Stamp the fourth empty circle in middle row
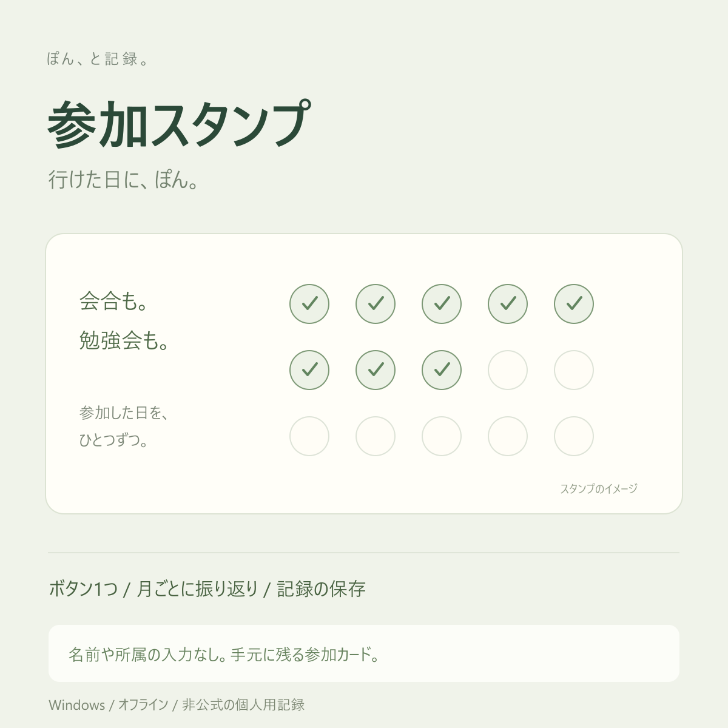The height and width of the screenshot is (728, 728). pyautogui.click(x=508, y=370)
